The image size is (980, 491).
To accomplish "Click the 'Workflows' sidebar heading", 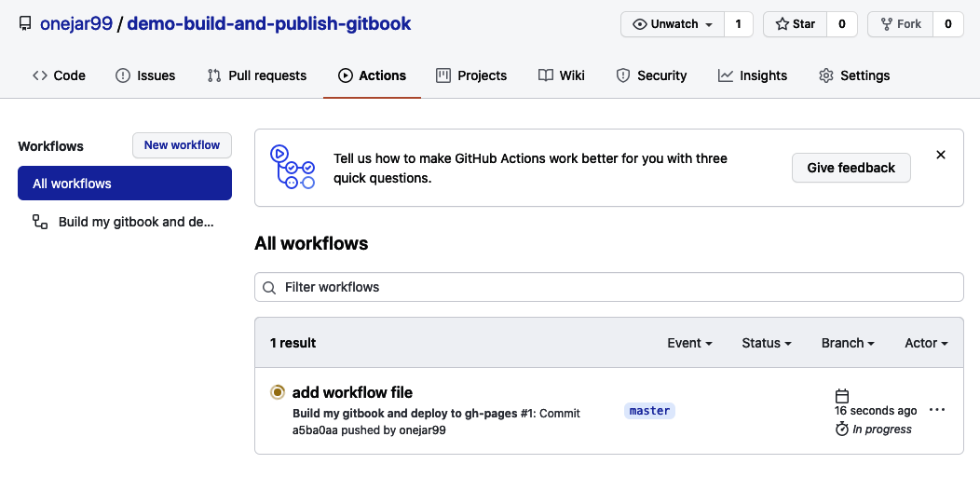I will (x=50, y=146).
